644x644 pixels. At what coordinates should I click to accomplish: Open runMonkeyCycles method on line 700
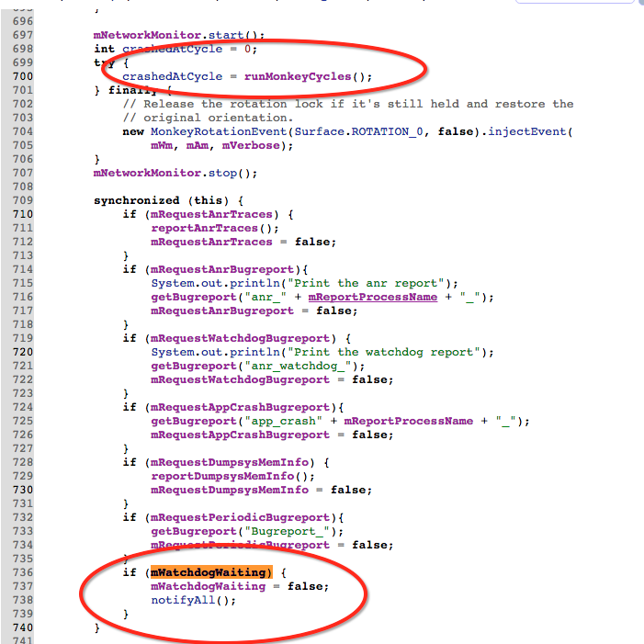298,77
